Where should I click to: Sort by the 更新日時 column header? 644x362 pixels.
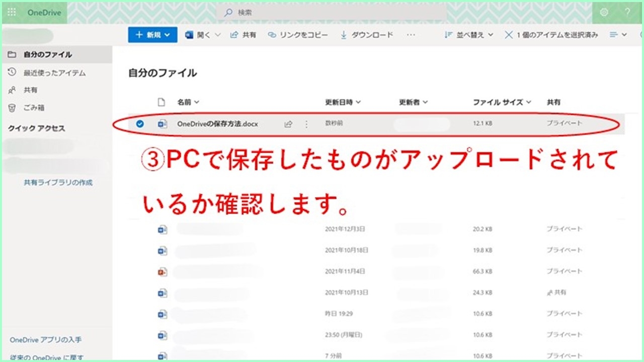343,102
